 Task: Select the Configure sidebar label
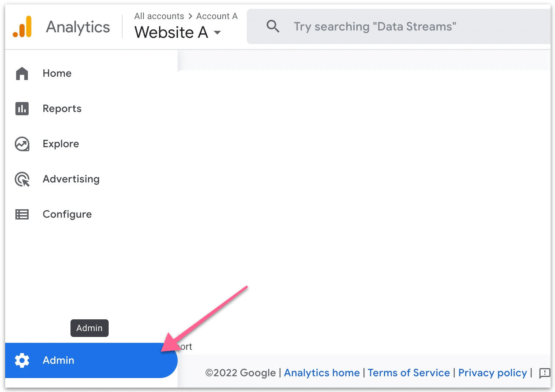[x=67, y=214]
